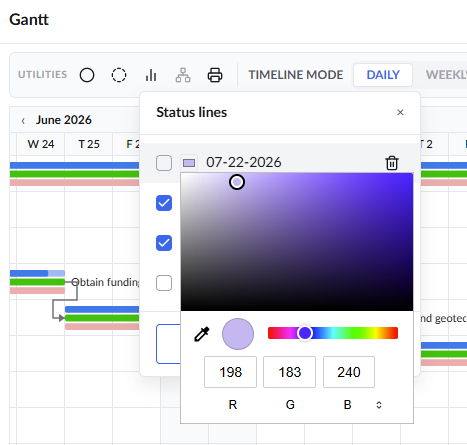
Task: Print the Gantt chart using printer icon
Action: [x=215, y=75]
